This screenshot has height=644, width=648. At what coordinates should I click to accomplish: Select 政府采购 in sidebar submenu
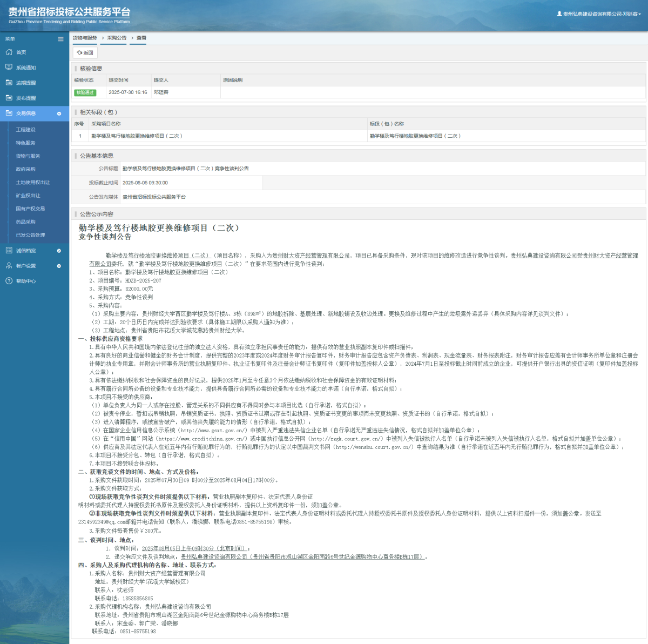(x=25, y=169)
